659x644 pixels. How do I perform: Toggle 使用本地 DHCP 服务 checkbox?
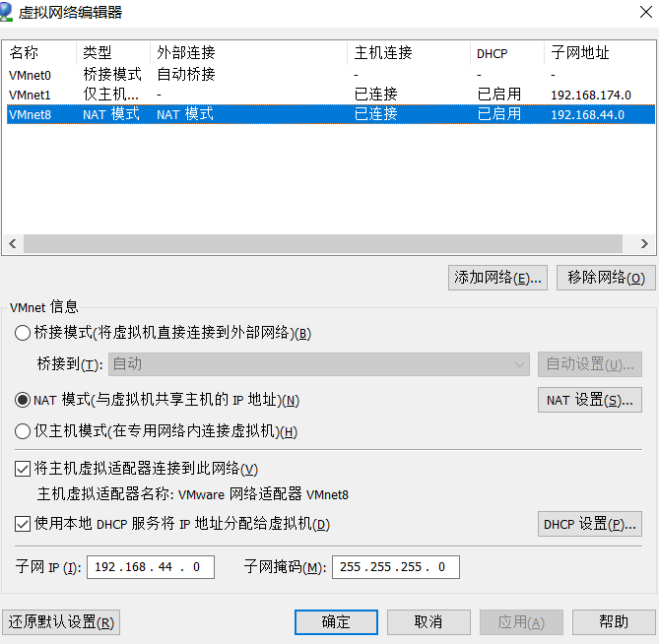[x=23, y=524]
